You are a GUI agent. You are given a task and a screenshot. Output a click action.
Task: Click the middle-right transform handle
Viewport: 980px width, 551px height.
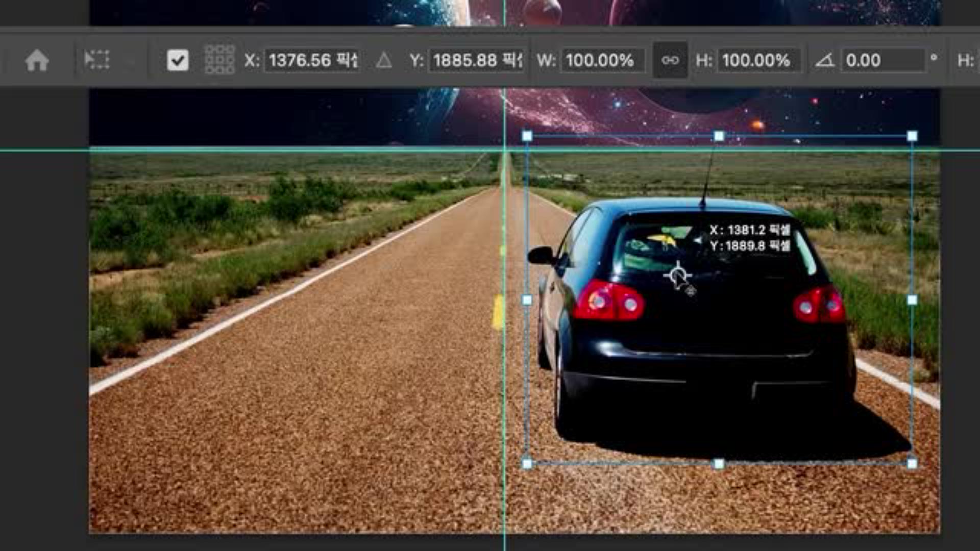point(912,300)
